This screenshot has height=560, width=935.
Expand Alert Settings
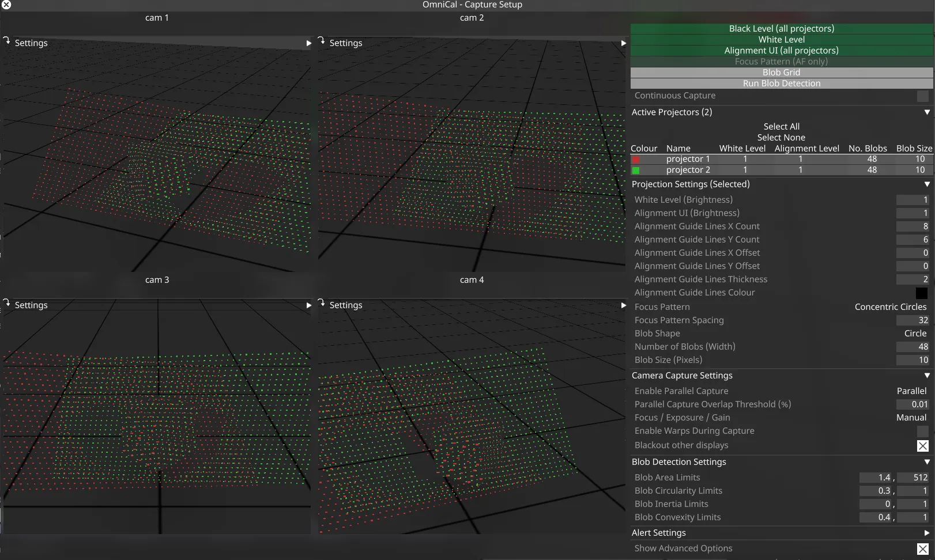(927, 532)
